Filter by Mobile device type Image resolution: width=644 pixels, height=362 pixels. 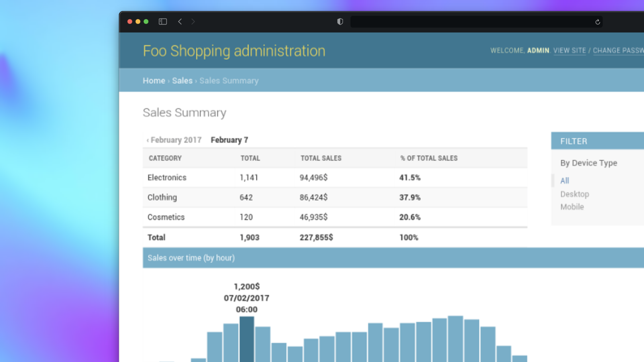pyautogui.click(x=572, y=207)
